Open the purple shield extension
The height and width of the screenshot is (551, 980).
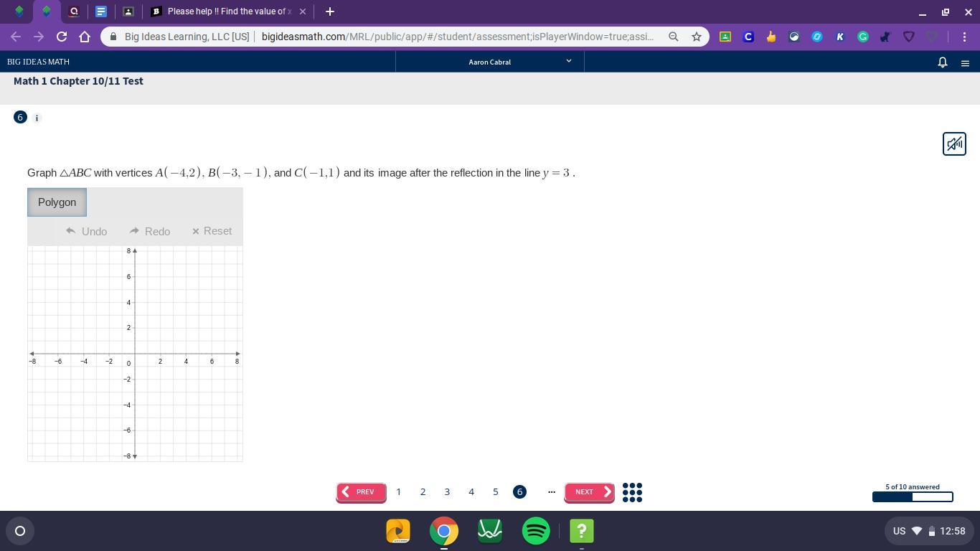(x=909, y=37)
